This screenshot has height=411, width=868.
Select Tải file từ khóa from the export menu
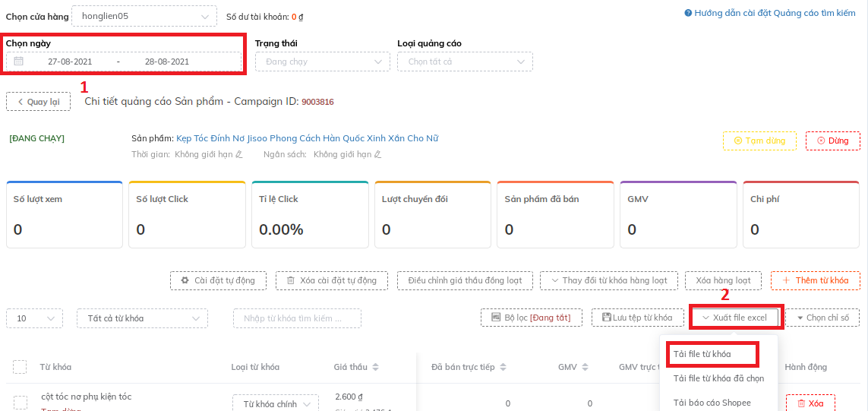(x=712, y=354)
